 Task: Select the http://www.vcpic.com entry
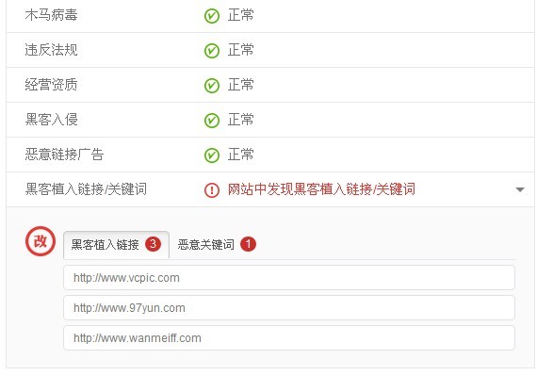click(x=289, y=278)
